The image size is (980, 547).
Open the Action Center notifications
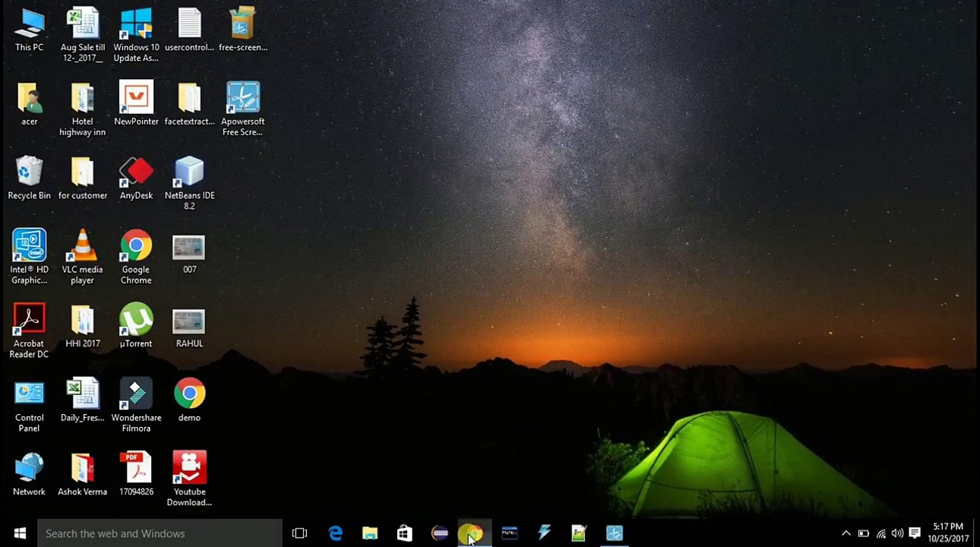[x=915, y=533]
